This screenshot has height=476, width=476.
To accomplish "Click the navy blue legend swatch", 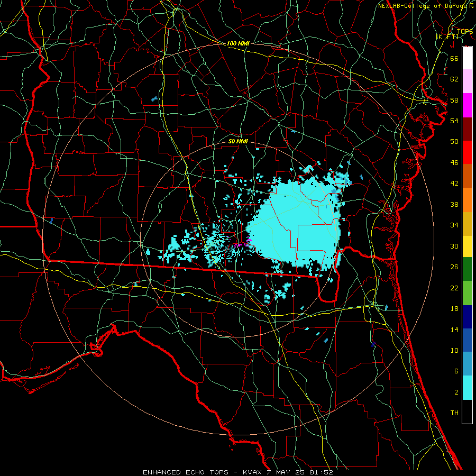I will (x=467, y=317).
